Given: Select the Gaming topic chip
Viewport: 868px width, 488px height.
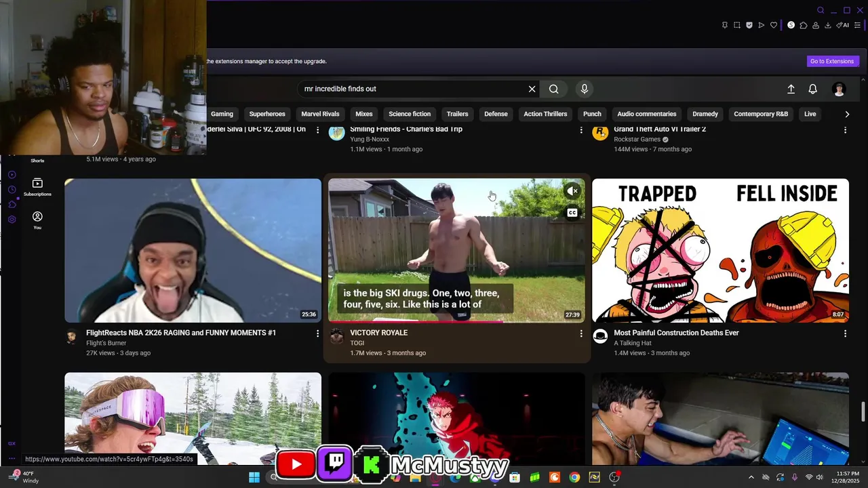Looking at the screenshot, I should click(x=222, y=114).
